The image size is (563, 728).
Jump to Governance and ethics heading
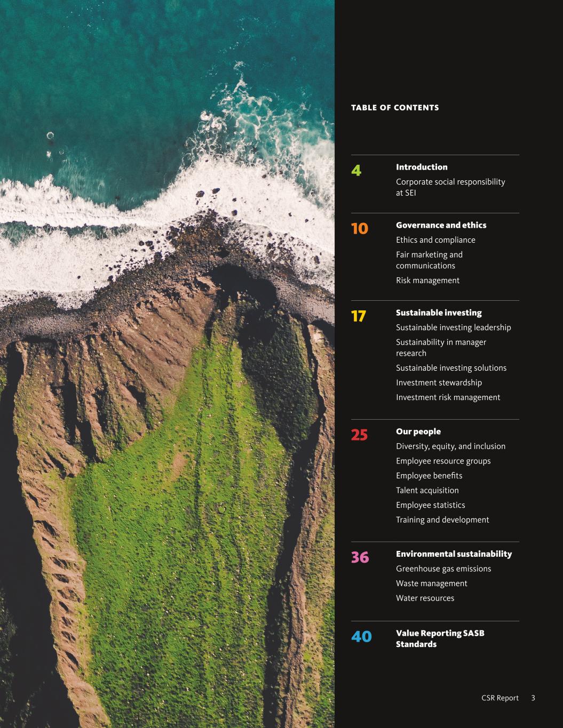click(441, 225)
